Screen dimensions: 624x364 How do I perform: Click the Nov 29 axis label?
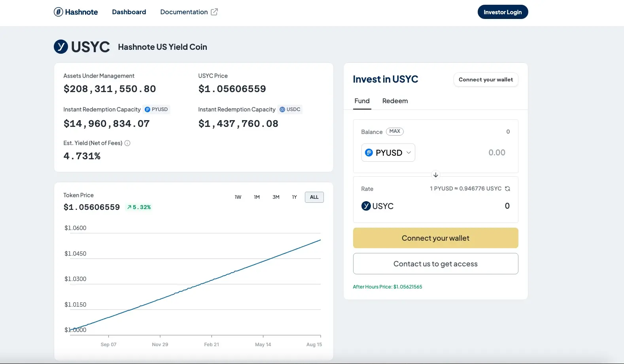click(160, 345)
